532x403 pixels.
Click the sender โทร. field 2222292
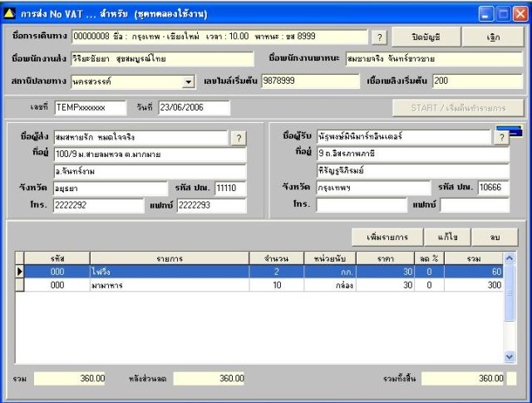tap(98, 205)
